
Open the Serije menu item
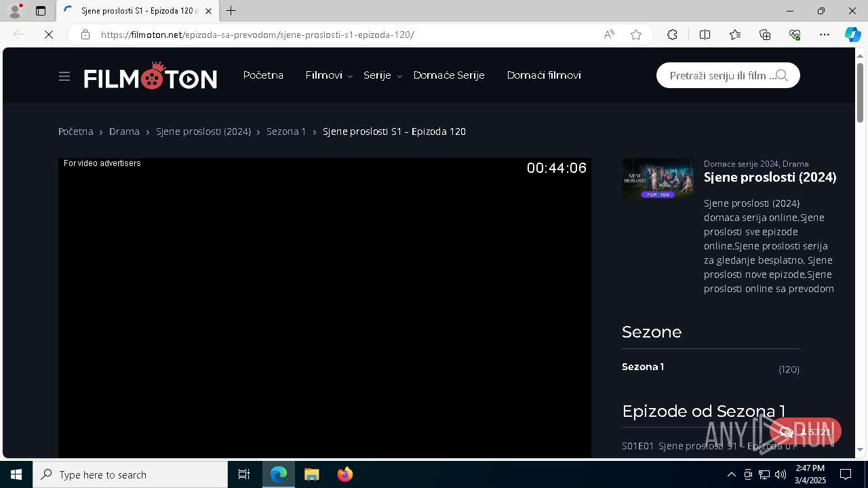pos(377,75)
